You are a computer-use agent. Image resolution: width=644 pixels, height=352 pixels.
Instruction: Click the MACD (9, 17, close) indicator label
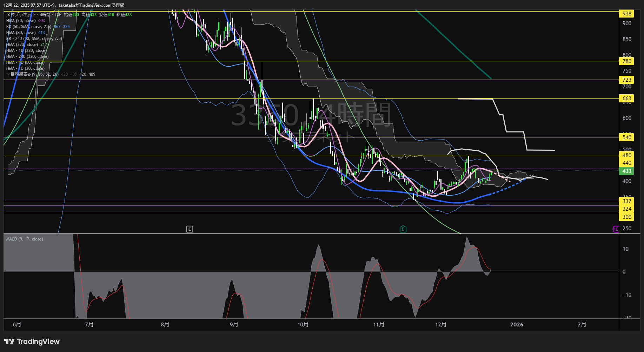coord(25,239)
